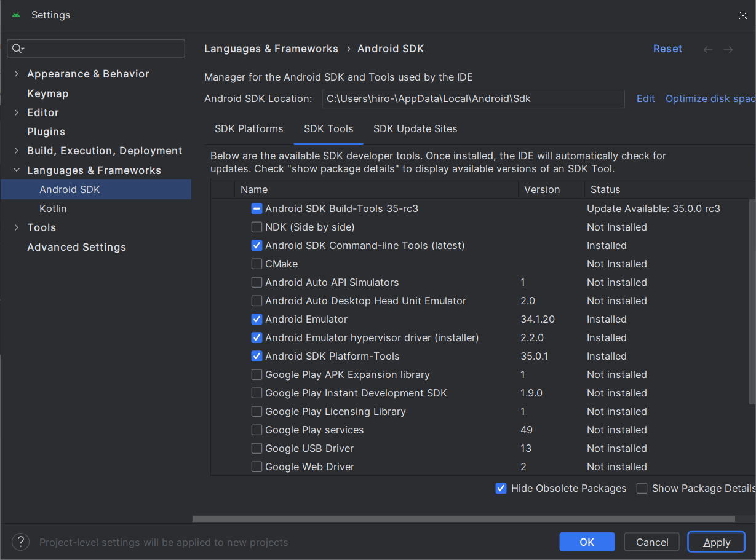Enable the NDK (Side by side) checkbox
This screenshot has width=756, height=560.
[257, 227]
